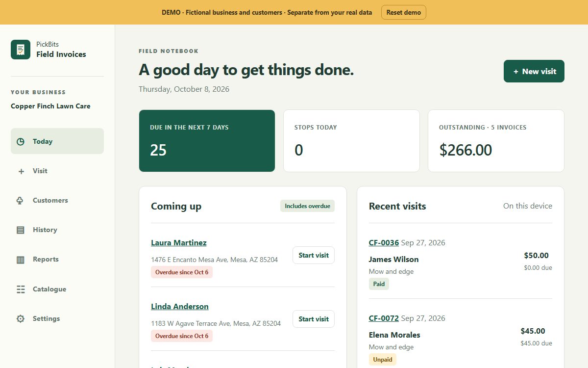Open invoice CF-0072
Viewport: 588px width, 368px height.
[x=384, y=318]
